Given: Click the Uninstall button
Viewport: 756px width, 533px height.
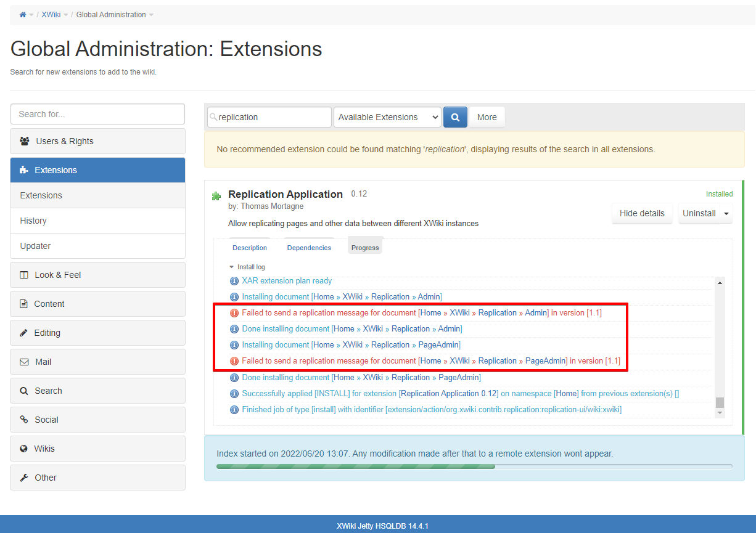Looking at the screenshot, I should [x=699, y=213].
